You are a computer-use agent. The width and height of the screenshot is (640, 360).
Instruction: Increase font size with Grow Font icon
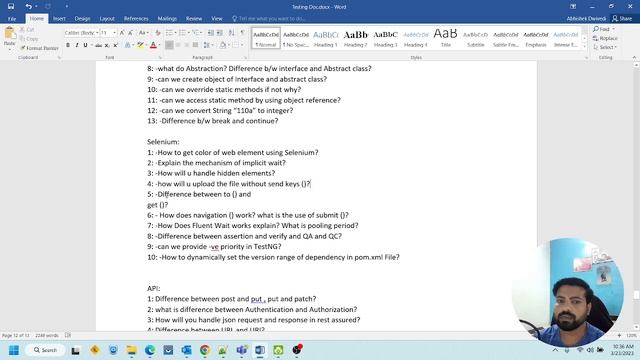pos(122,33)
